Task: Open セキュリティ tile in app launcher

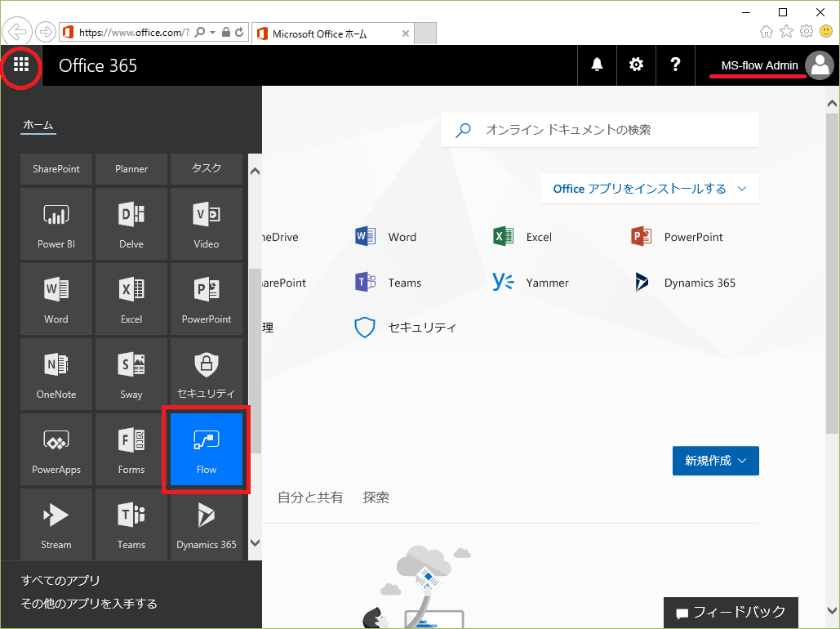Action: [x=207, y=374]
